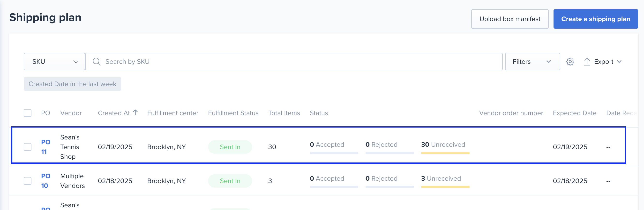Click the 02/18/2025 created date for PO 10

point(115,181)
